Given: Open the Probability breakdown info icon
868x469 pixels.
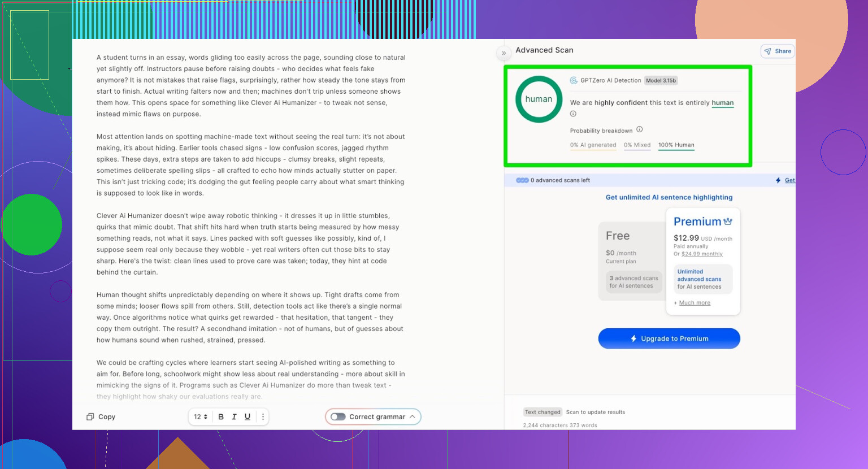Looking at the screenshot, I should pos(640,130).
